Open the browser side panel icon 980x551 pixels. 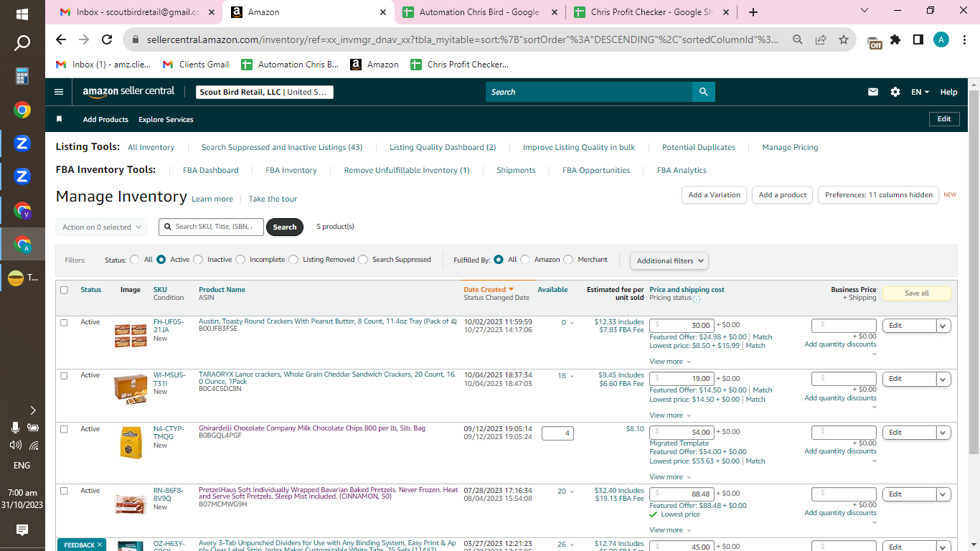click(x=918, y=40)
